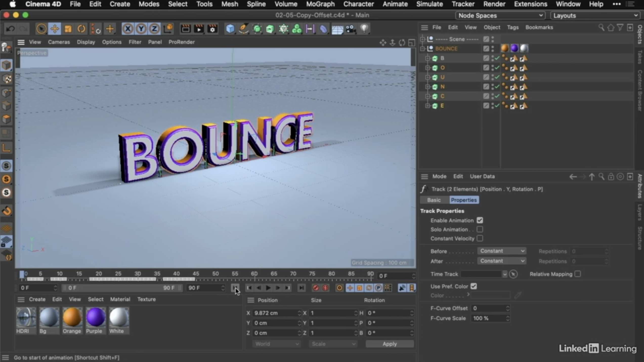This screenshot has width=644, height=362.
Task: Select the Move tool in the toolbar
Action: pyautogui.click(x=55, y=28)
